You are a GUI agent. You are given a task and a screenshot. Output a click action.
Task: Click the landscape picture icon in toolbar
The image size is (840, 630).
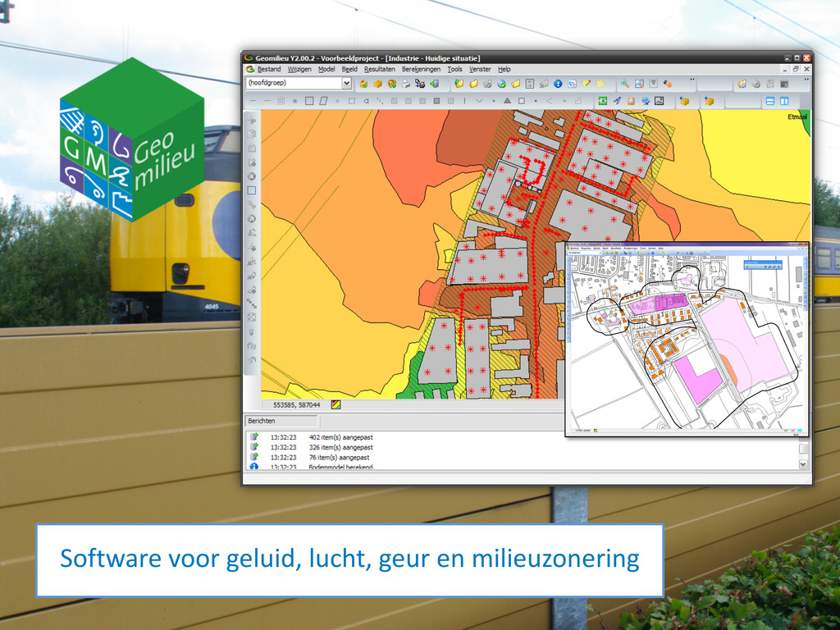click(659, 101)
